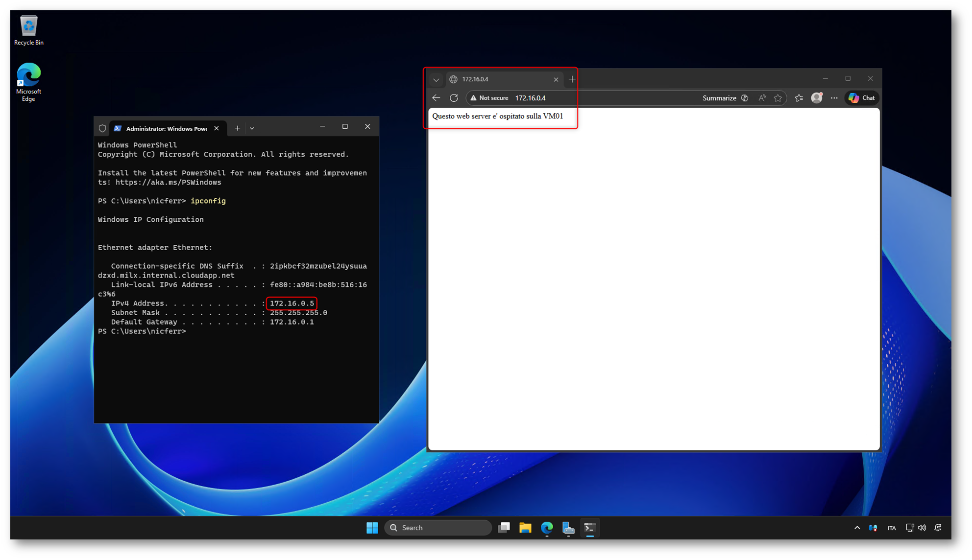Open the Edge profile avatar

(816, 98)
